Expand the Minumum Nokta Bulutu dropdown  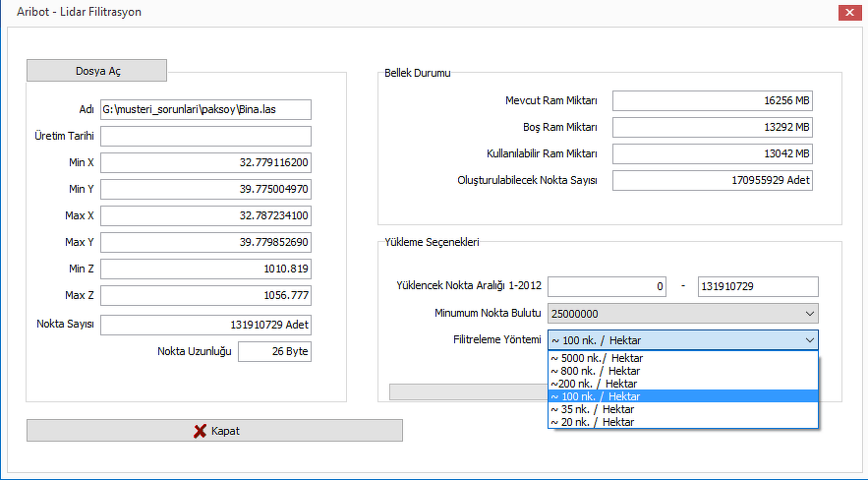(x=809, y=313)
